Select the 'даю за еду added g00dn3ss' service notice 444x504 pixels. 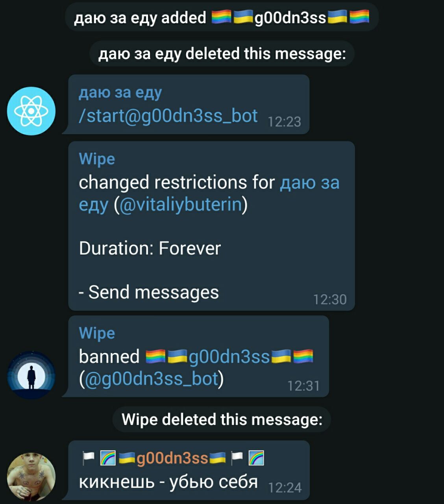[222, 17]
